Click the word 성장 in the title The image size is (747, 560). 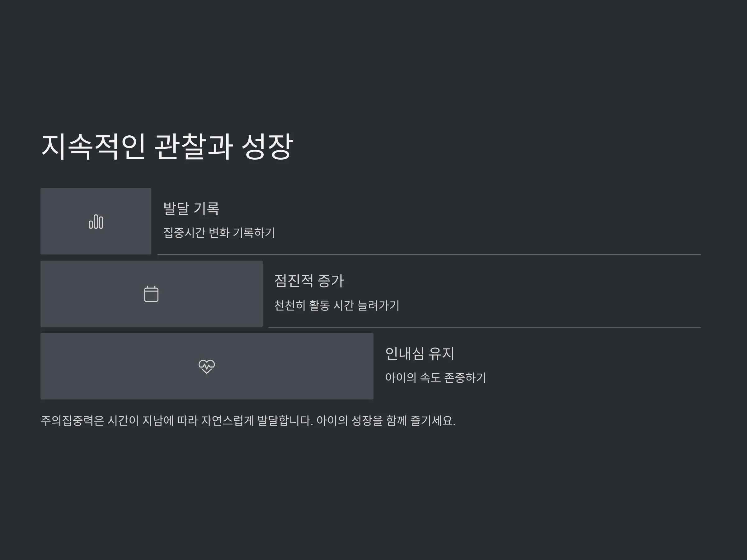267,147
